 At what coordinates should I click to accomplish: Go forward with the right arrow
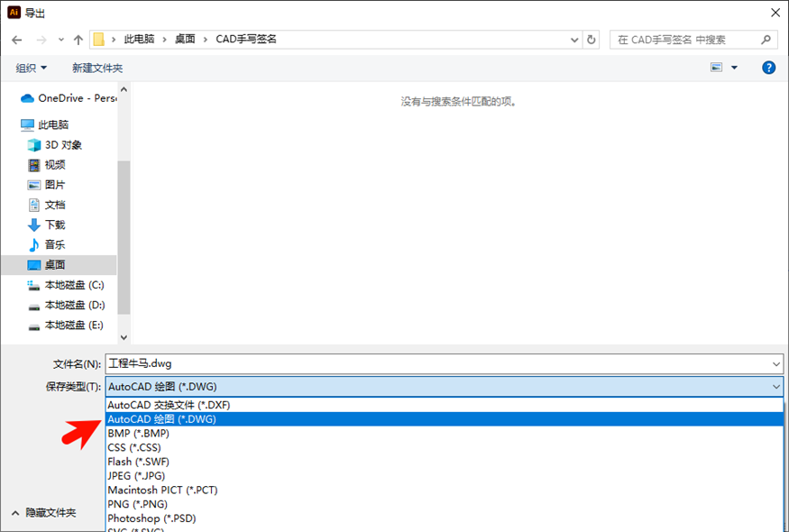[x=41, y=40]
